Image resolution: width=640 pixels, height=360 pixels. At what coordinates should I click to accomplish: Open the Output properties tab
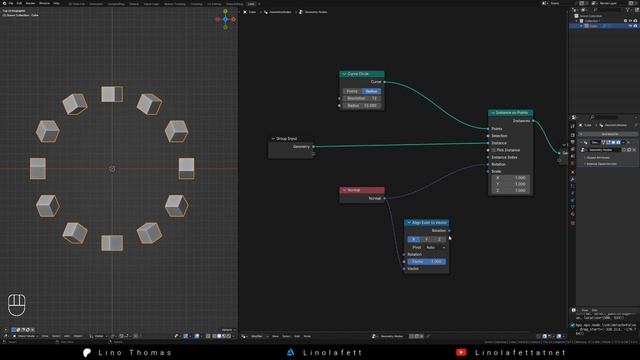pos(573,142)
